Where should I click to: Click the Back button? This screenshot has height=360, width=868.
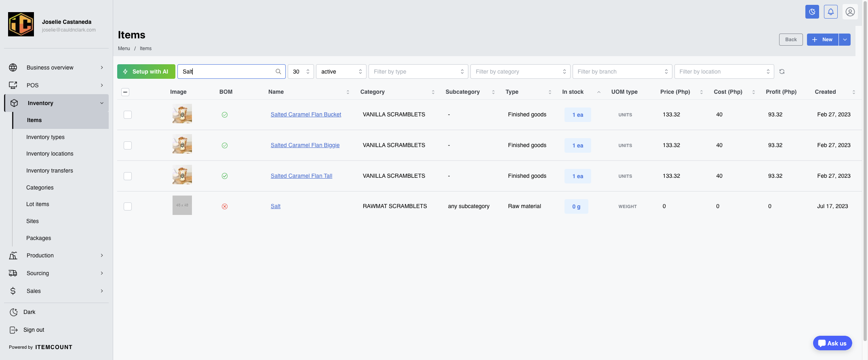click(x=791, y=40)
